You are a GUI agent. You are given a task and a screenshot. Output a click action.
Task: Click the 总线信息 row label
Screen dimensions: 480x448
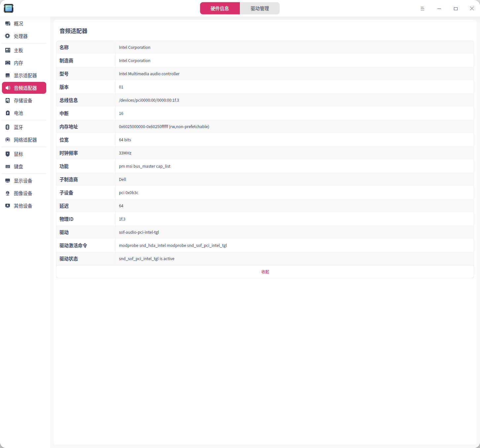(x=69, y=100)
